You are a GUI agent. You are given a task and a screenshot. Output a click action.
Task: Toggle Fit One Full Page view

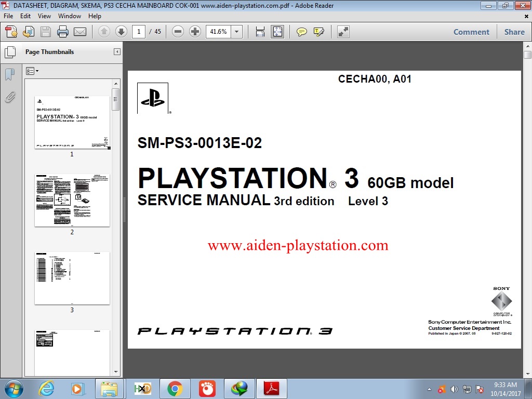(x=278, y=32)
